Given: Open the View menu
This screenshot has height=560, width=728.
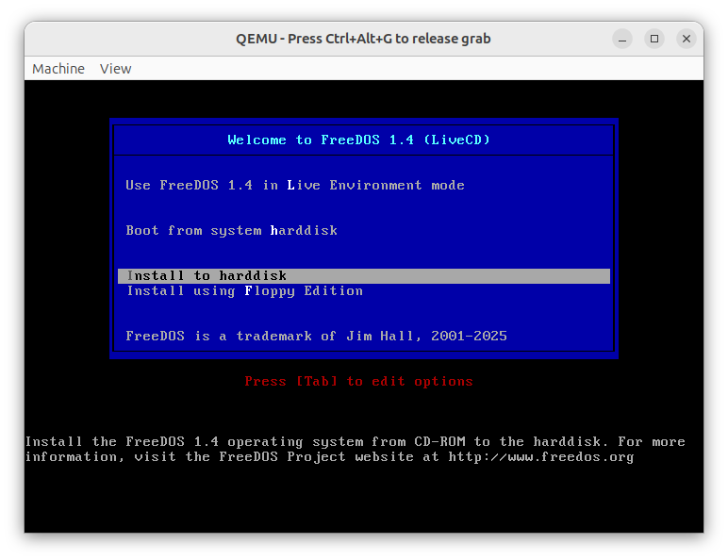Looking at the screenshot, I should (116, 69).
